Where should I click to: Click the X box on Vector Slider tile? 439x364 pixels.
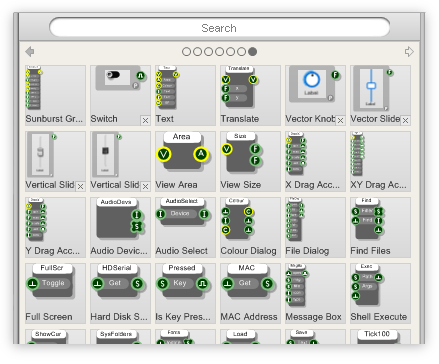point(405,120)
